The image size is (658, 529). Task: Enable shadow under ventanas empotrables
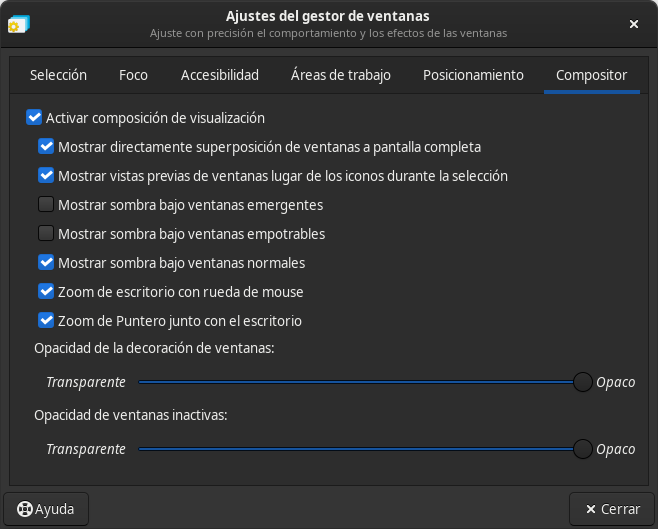(x=46, y=234)
